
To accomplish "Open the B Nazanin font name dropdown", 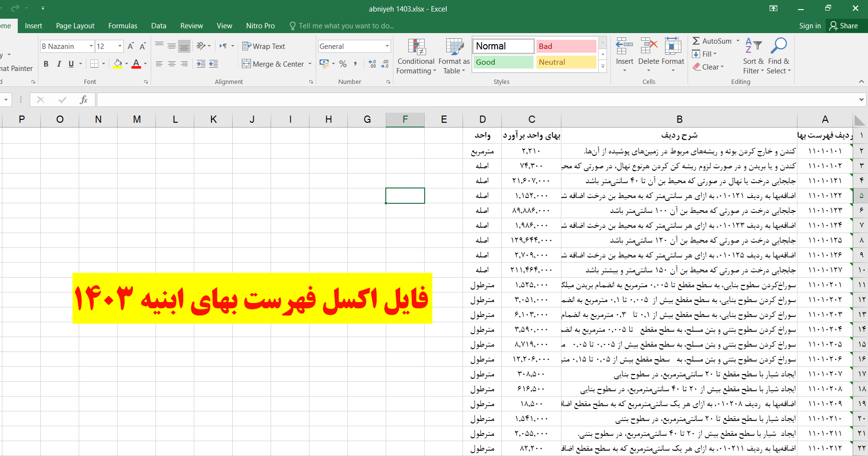I will pos(91,47).
